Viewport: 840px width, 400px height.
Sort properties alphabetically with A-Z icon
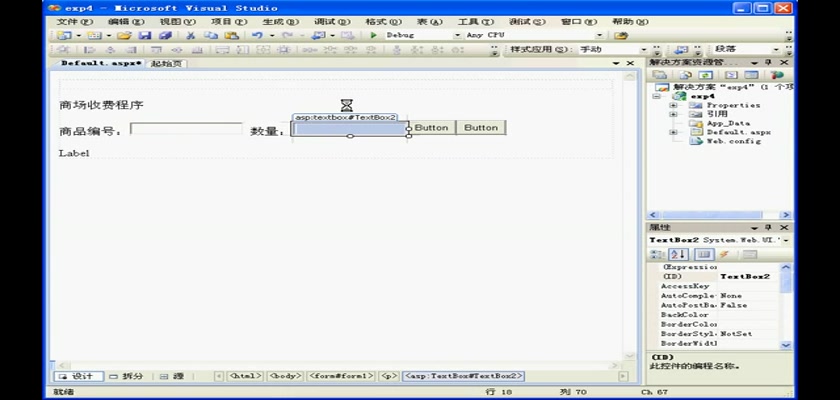click(x=678, y=255)
